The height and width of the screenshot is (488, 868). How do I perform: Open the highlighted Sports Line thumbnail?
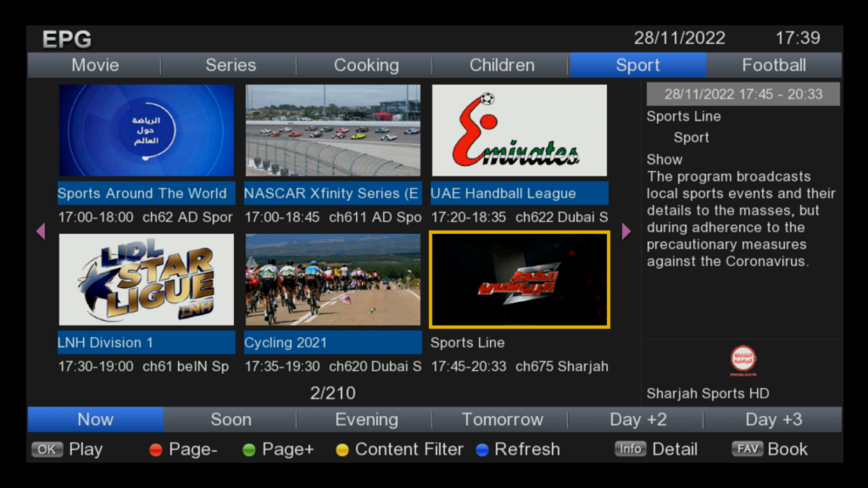point(520,280)
